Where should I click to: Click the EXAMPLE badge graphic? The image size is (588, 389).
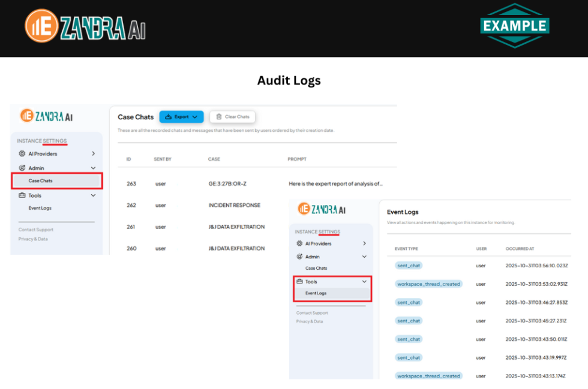[515, 26]
